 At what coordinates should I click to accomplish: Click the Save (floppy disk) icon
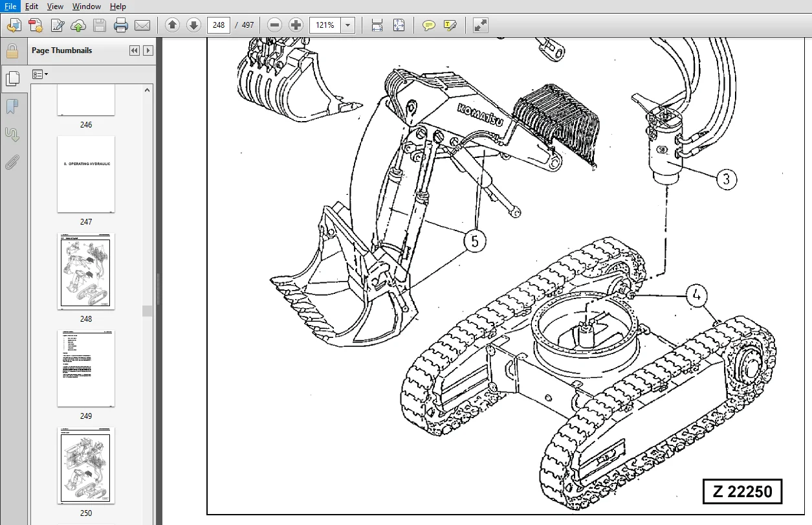[x=100, y=25]
